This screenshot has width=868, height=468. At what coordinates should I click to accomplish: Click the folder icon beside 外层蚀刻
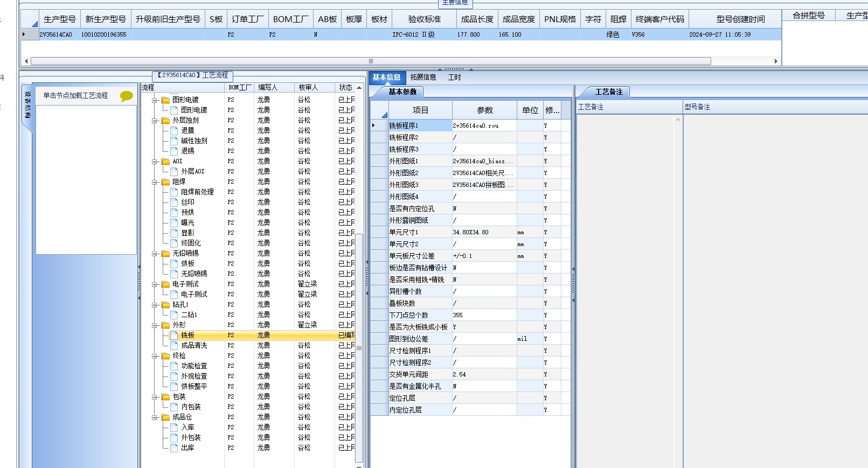tap(166, 121)
